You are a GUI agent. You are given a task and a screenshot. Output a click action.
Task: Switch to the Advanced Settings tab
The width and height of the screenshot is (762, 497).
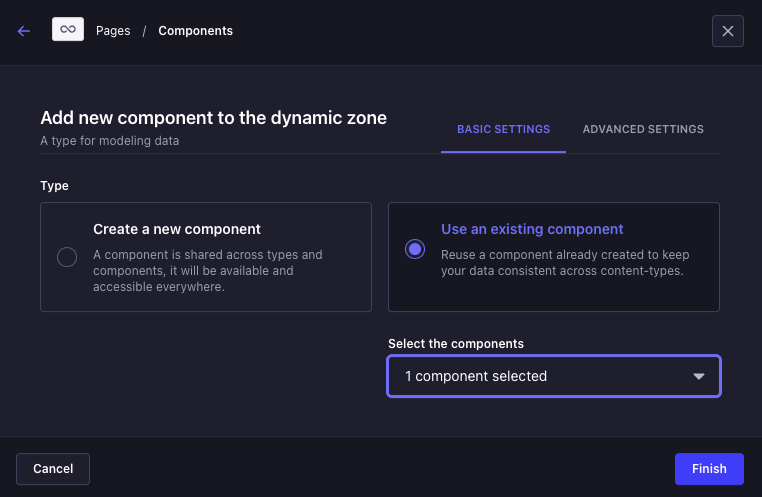[643, 129]
